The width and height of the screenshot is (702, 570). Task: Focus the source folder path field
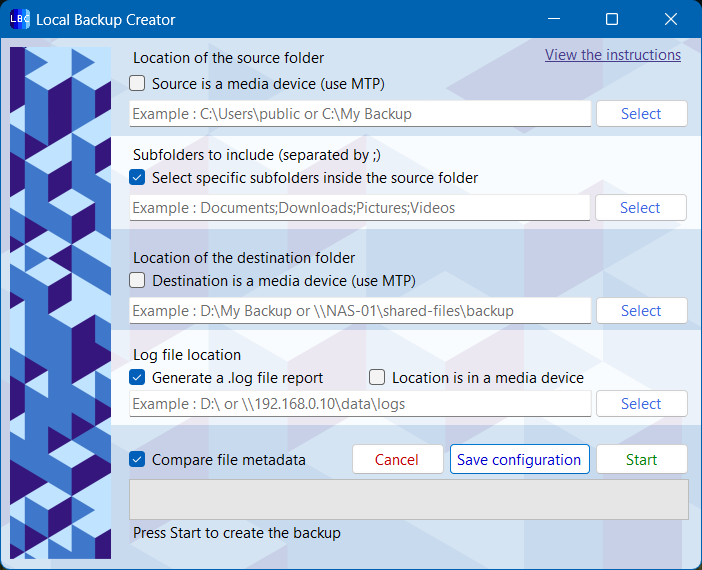pyautogui.click(x=360, y=114)
